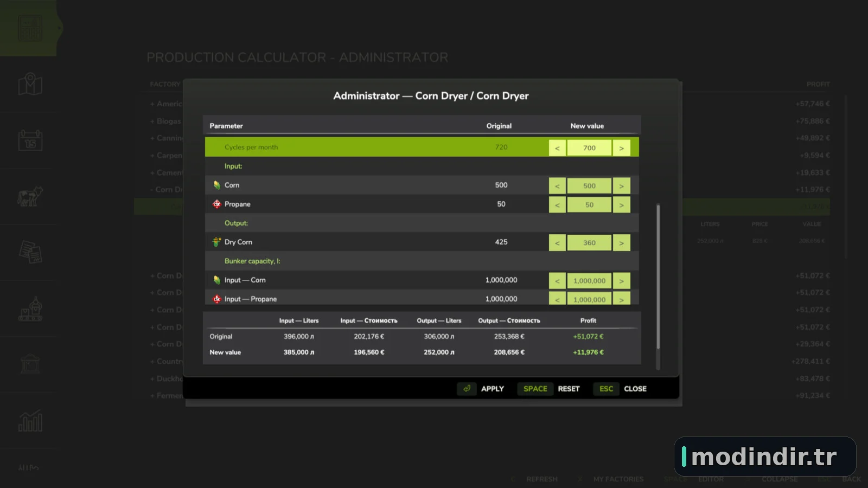Select the Propane parameter row

pos(422,204)
